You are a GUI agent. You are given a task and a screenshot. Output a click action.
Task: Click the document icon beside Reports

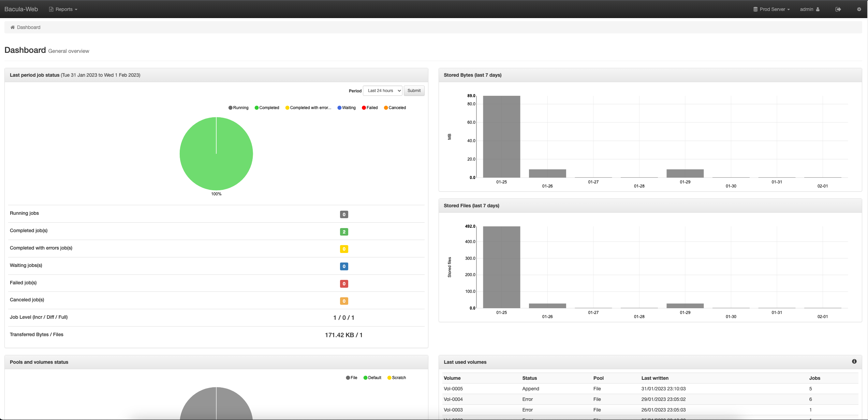51,9
